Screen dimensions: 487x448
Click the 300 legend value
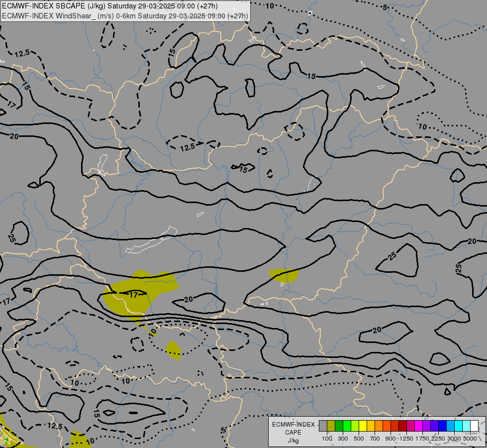coord(343,439)
